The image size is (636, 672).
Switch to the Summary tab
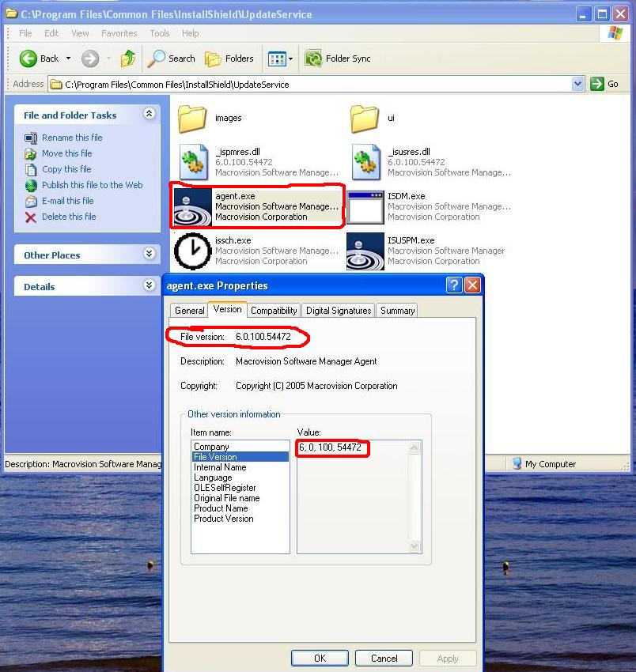pos(398,310)
